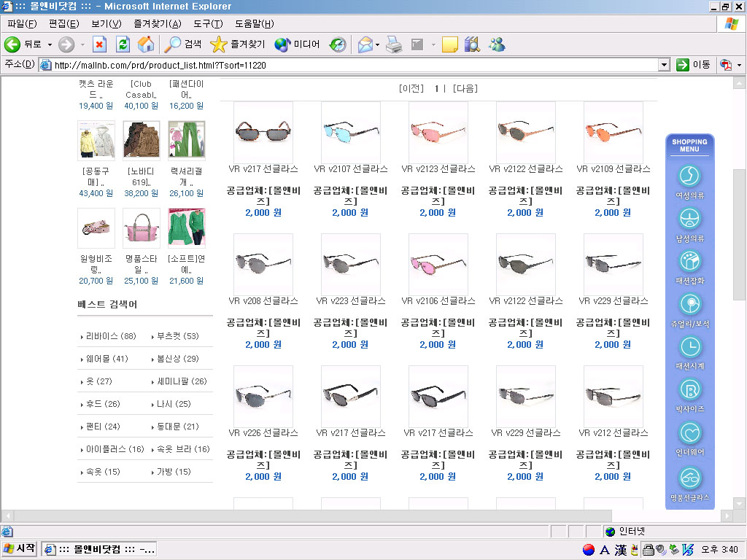
Task: Open 명품선글라스 in the shopping menu
Action: (689, 484)
